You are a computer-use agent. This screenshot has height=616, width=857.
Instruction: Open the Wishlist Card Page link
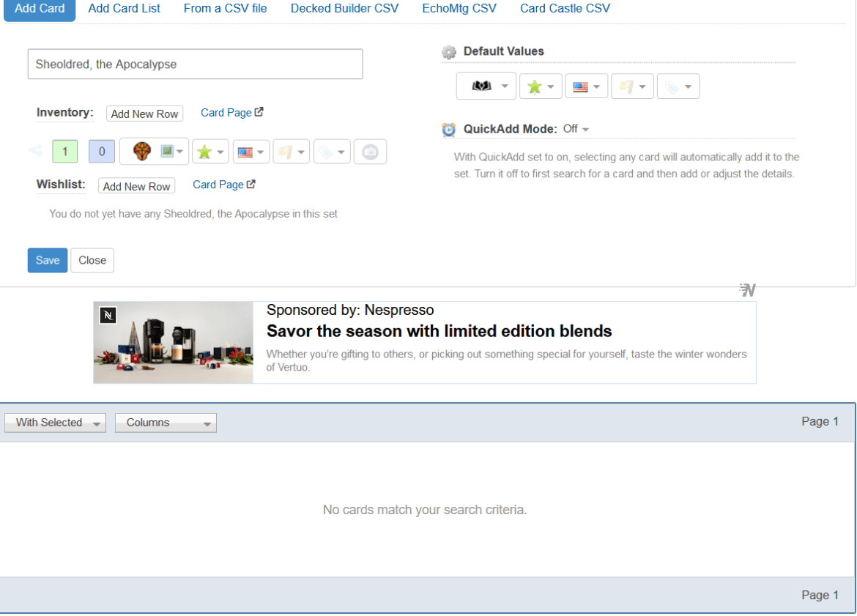[x=223, y=185]
